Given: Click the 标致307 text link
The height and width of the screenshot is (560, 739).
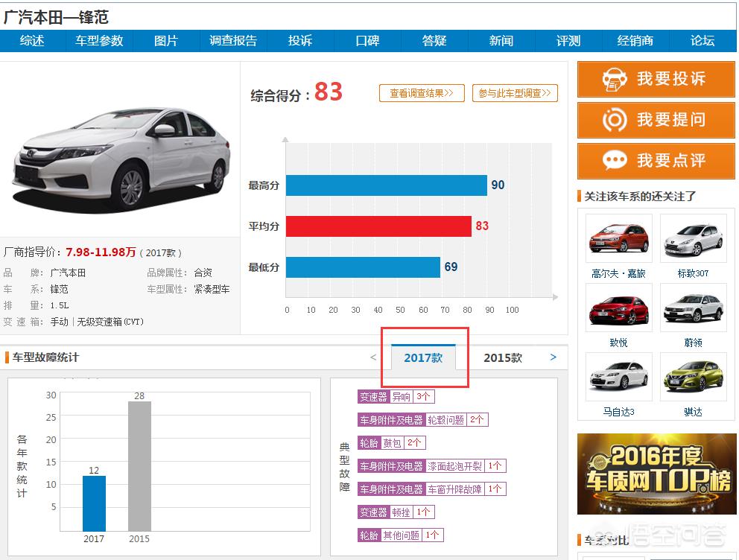Looking at the screenshot, I should 693,273.
